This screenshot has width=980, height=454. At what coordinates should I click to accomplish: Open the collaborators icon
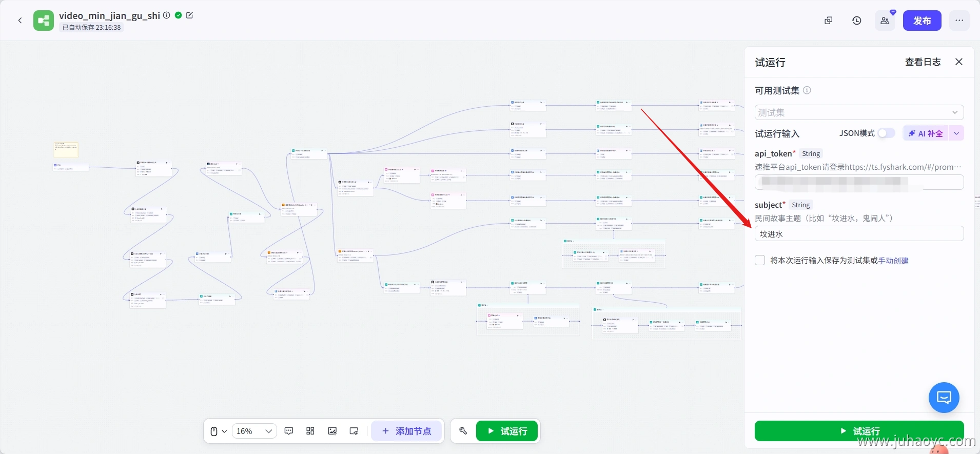885,21
